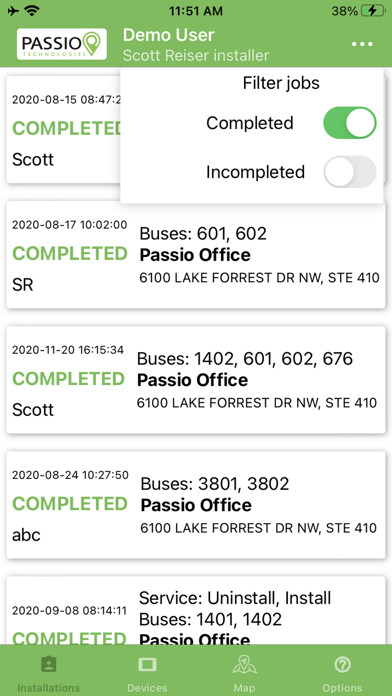Tap the Filter jobs heading
392x696 pixels.
[x=281, y=83]
